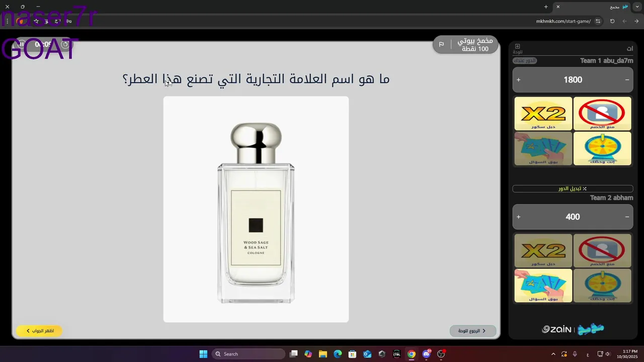Click the exit-to-board icon labeled للوحة
644x362 pixels.
tap(517, 49)
